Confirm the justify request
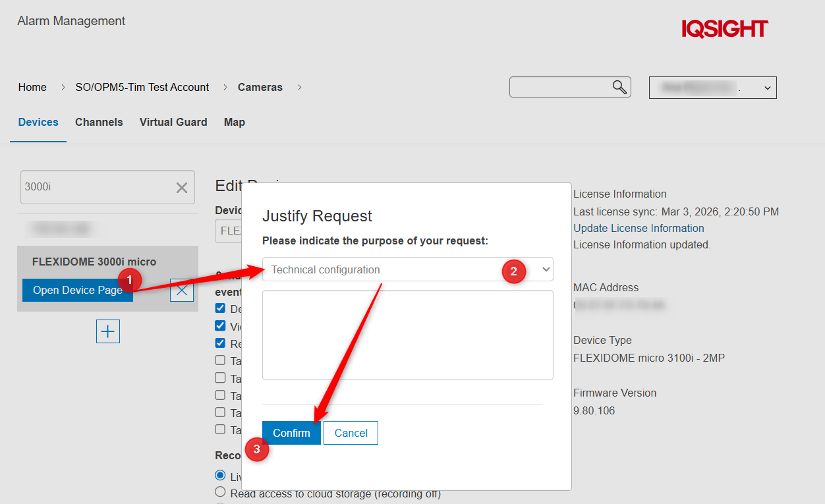This screenshot has height=504, width=825. 291,433
